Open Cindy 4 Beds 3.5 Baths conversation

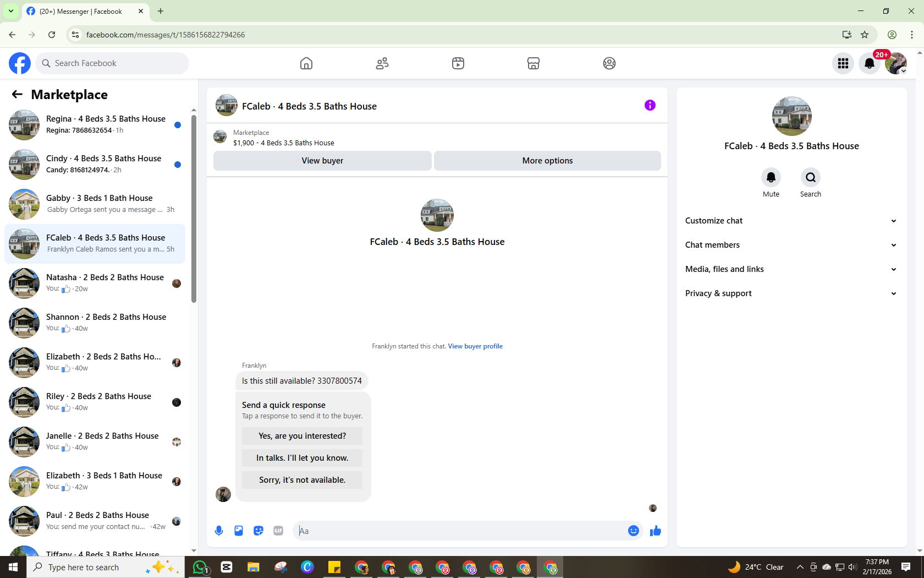click(95, 165)
